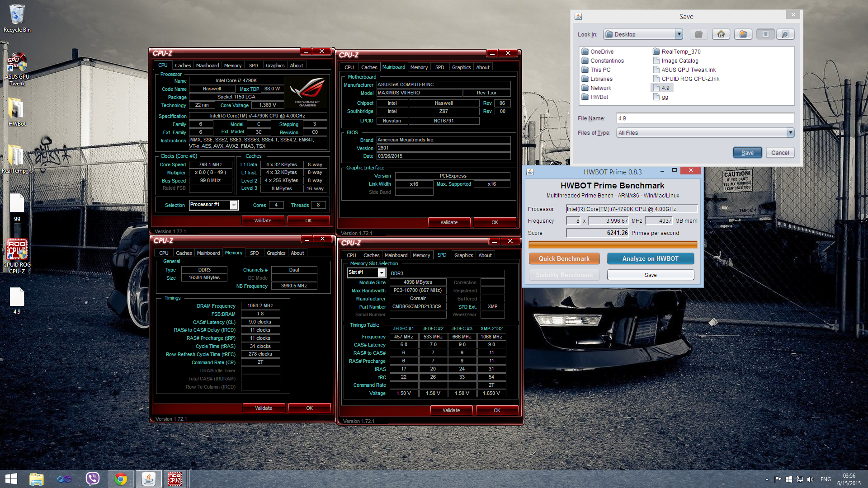Switch to SPD tab in Mainboard window
Image resolution: width=868 pixels, height=488 pixels.
[x=439, y=67]
